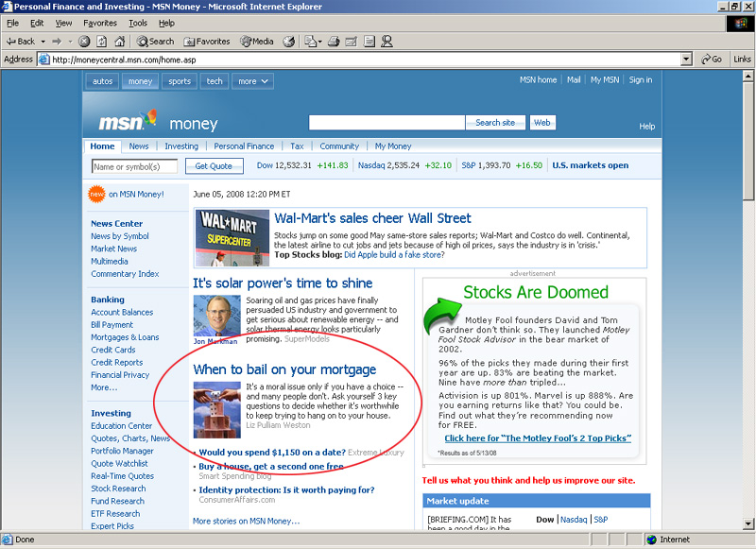Image resolution: width=756 pixels, height=549 pixels.
Task: Open the Mortgages & Loans link
Action: [125, 337]
